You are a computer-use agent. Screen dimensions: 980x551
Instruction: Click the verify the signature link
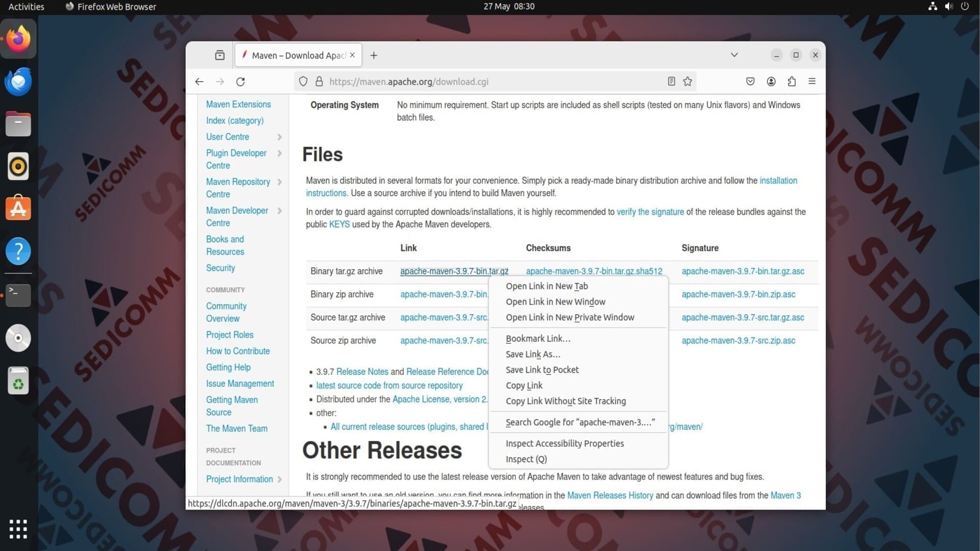[650, 212]
